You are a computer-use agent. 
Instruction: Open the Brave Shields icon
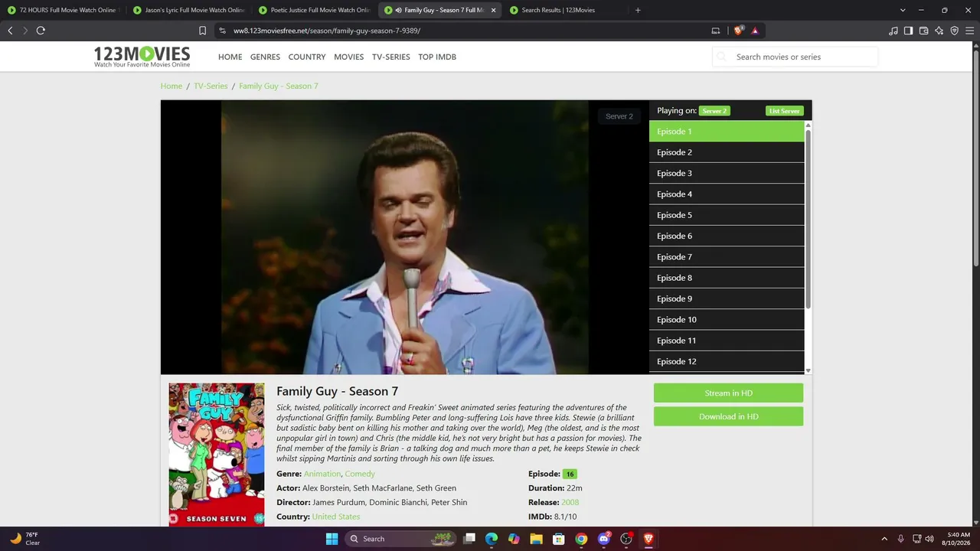738,31
